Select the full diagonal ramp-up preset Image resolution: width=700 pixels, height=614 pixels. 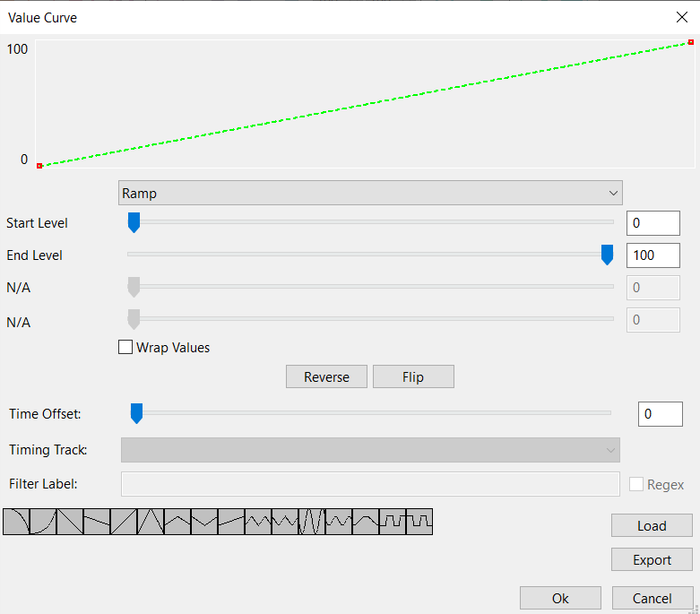click(124, 522)
